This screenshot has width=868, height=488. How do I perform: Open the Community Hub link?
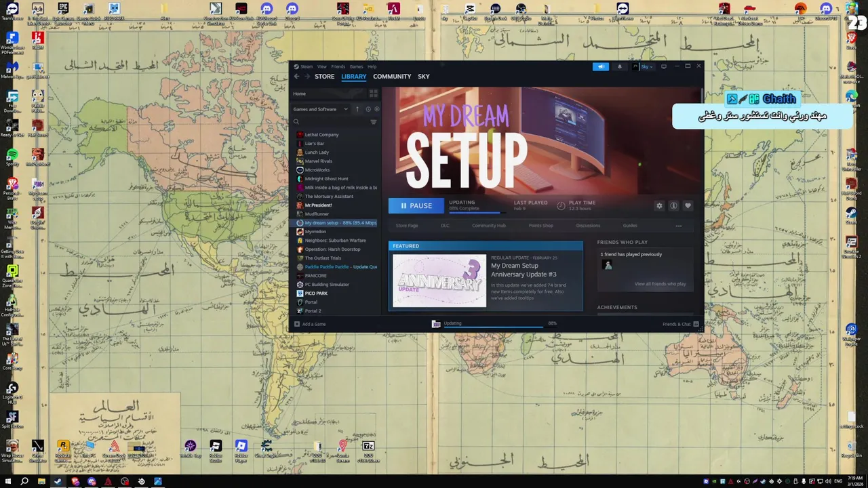(489, 226)
